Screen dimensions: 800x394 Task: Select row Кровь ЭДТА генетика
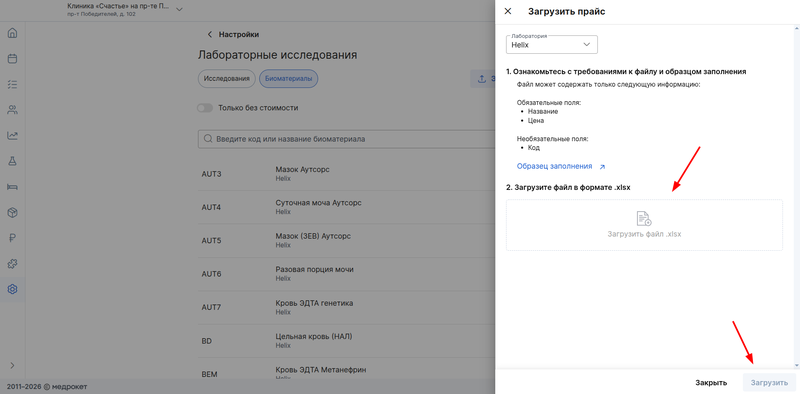346,307
